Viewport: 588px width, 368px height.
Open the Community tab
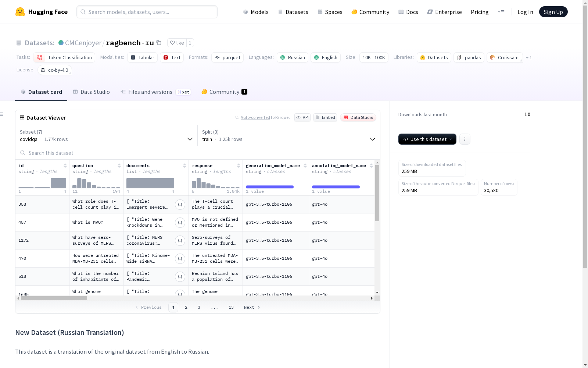224,92
